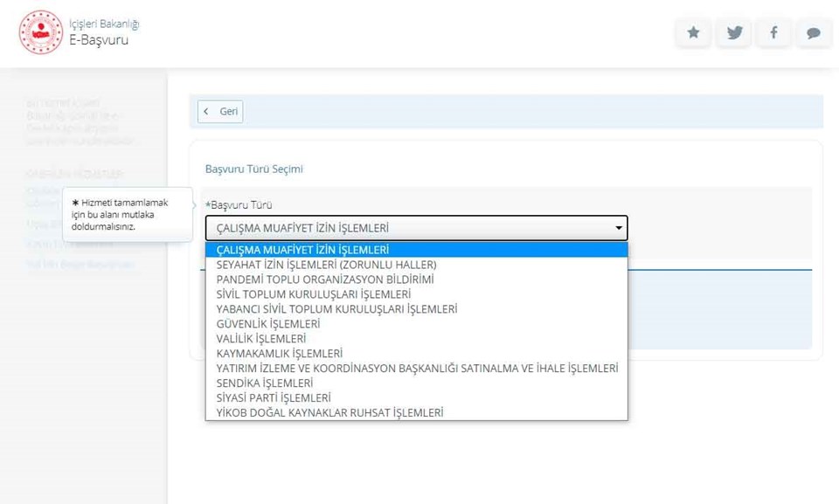Click the Facebook share icon
The height and width of the screenshot is (504, 839).
pos(773,33)
